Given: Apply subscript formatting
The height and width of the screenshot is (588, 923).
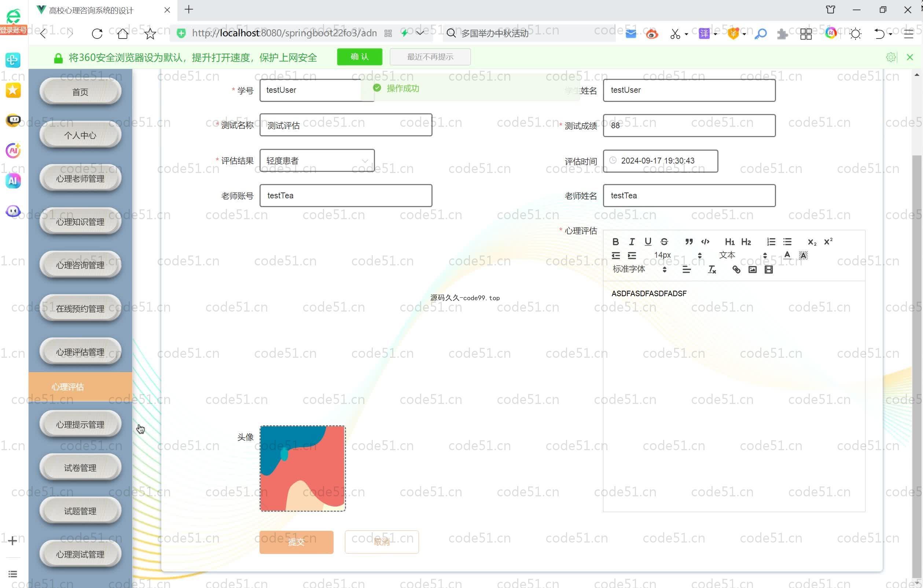Looking at the screenshot, I should 812,242.
